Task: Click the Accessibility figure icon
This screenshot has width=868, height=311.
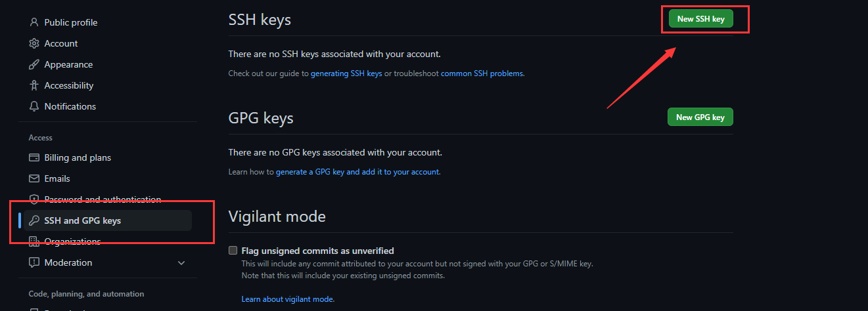Action: (34, 85)
